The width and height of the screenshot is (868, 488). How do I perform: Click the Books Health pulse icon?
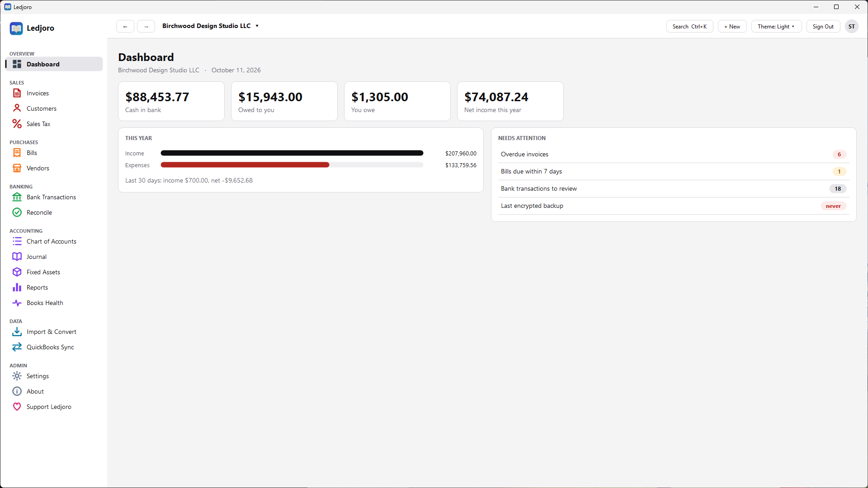click(x=17, y=303)
